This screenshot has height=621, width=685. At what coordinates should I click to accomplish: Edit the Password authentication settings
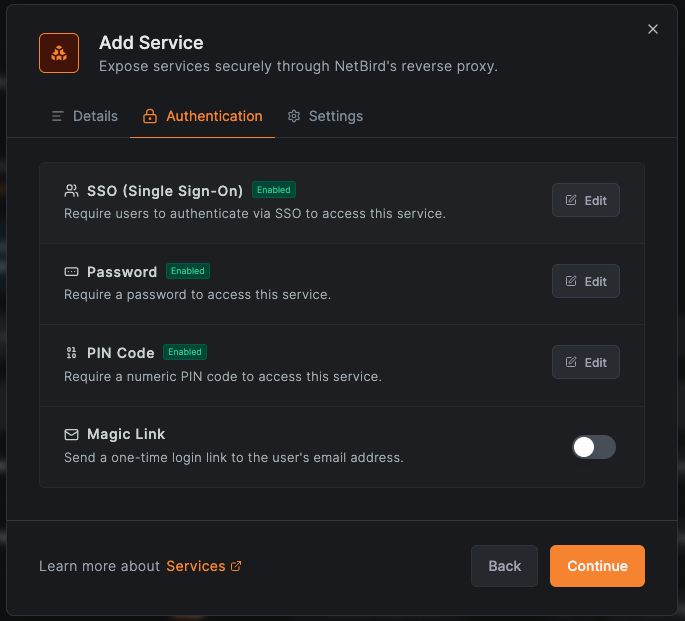tap(586, 281)
